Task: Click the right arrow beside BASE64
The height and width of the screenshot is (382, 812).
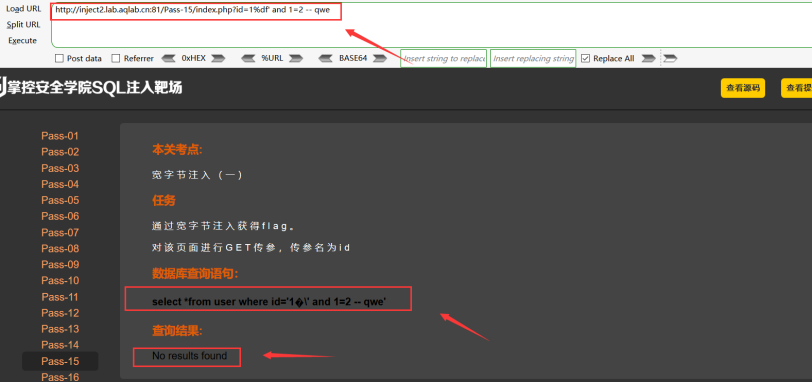Action: pyautogui.click(x=380, y=58)
